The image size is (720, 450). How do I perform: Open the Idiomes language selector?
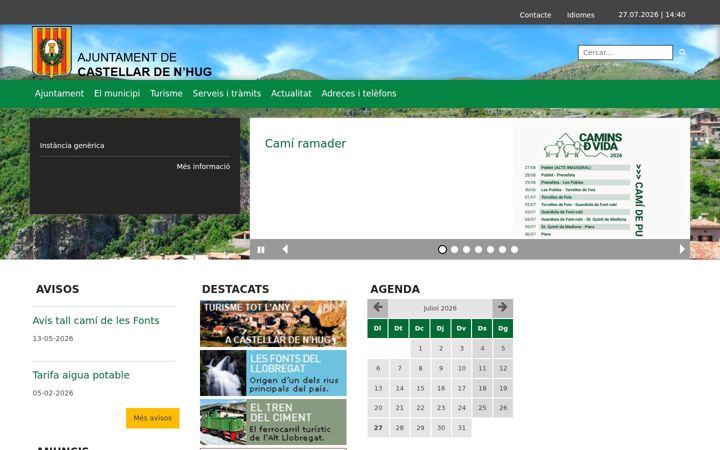580,15
